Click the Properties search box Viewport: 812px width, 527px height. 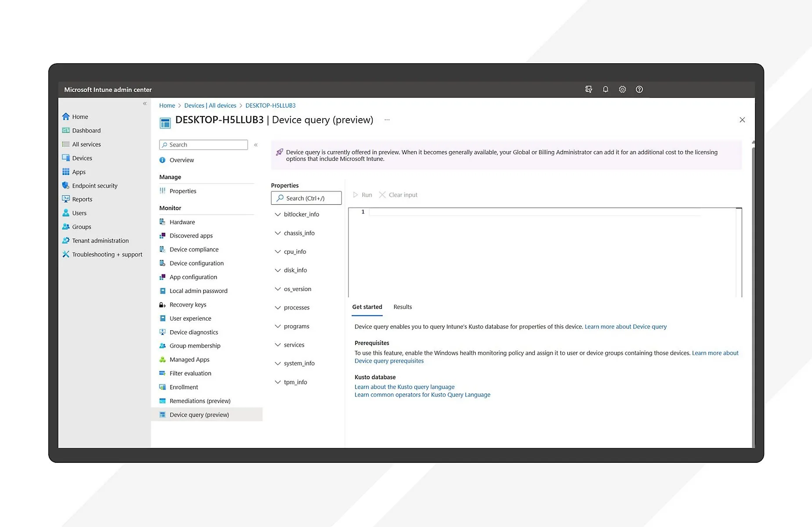pyautogui.click(x=306, y=198)
